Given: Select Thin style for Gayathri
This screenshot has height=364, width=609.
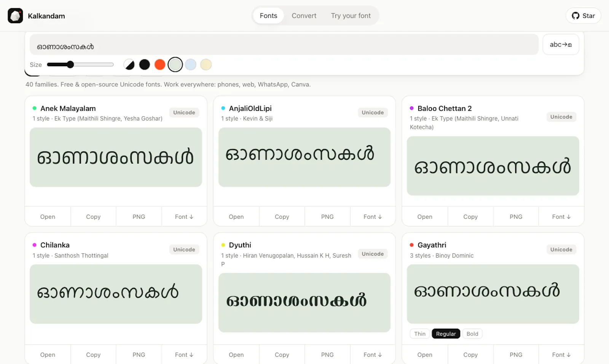Looking at the screenshot, I should [x=420, y=334].
